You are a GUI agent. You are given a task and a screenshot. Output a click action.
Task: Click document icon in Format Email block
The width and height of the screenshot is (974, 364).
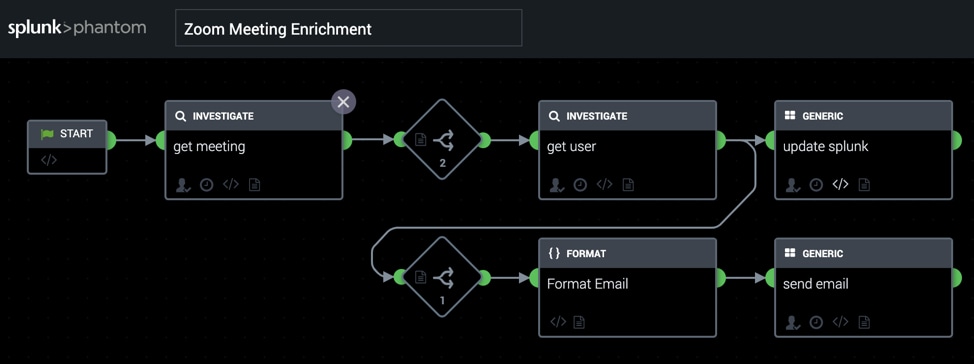pyautogui.click(x=579, y=322)
